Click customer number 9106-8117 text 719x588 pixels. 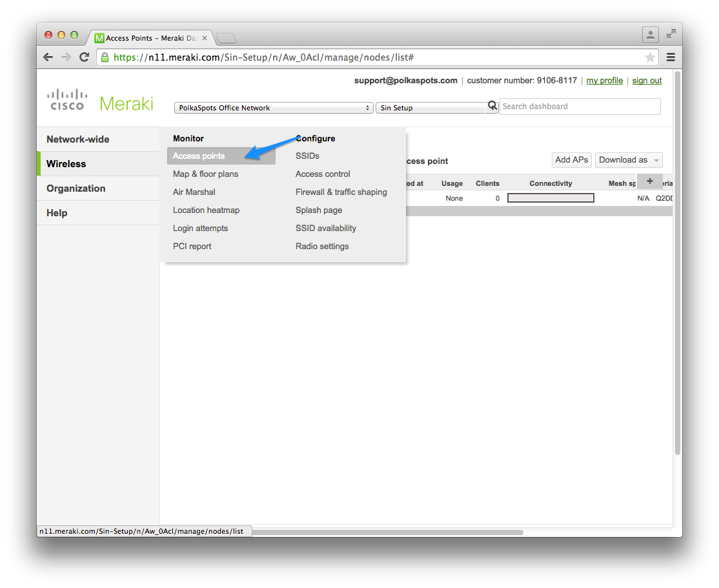coord(522,81)
